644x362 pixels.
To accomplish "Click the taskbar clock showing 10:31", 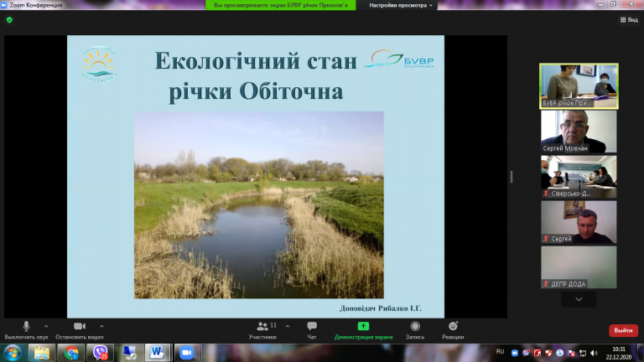I will [x=619, y=353].
